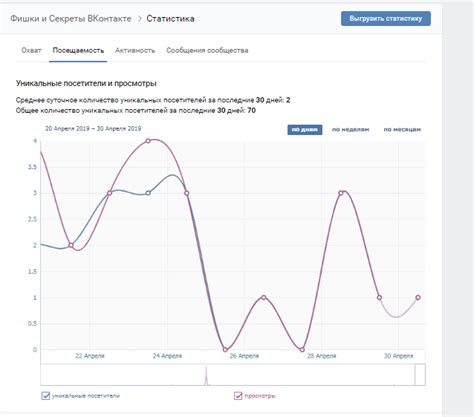The height and width of the screenshot is (417, 474).
Task: Click the Уникальные посетители и просмотры heading
Action: [x=86, y=83]
